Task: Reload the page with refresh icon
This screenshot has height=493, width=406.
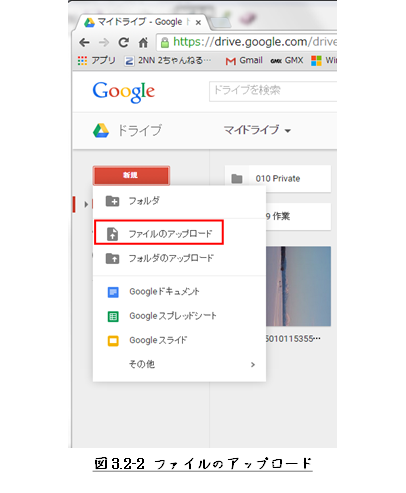Action: (x=124, y=42)
